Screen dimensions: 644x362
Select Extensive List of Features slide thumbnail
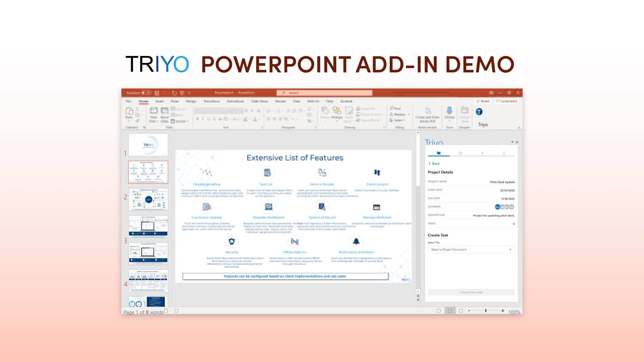148,172
